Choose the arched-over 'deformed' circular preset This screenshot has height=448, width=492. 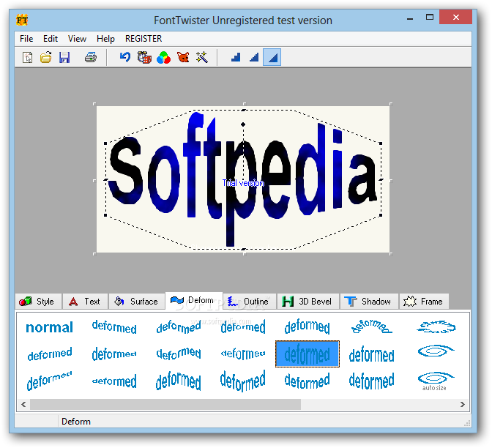tap(371, 326)
